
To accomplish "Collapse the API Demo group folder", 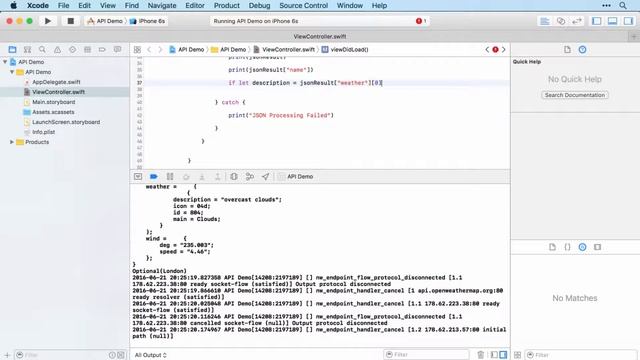I will (12, 72).
